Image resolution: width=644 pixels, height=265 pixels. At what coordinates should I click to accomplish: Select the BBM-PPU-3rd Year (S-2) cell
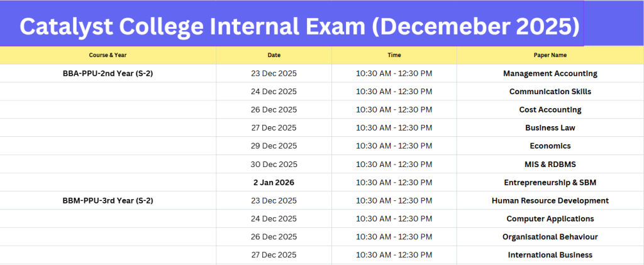pos(108,201)
